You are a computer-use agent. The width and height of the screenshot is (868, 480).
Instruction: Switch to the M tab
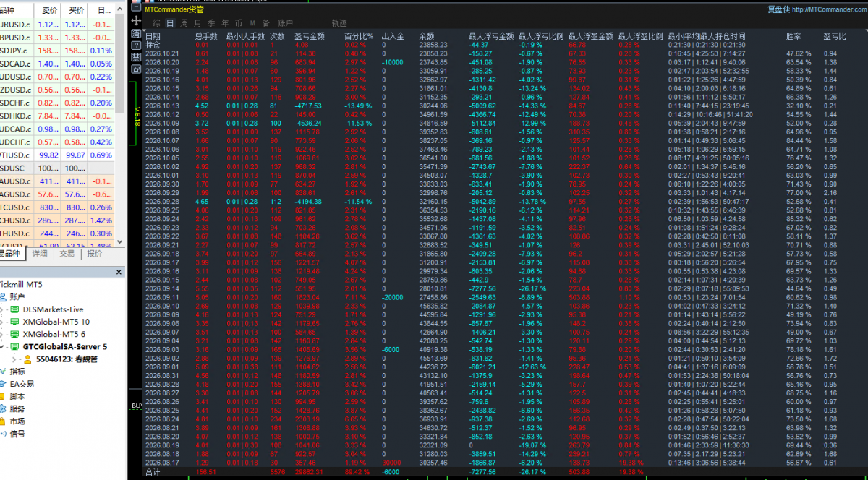coord(252,23)
